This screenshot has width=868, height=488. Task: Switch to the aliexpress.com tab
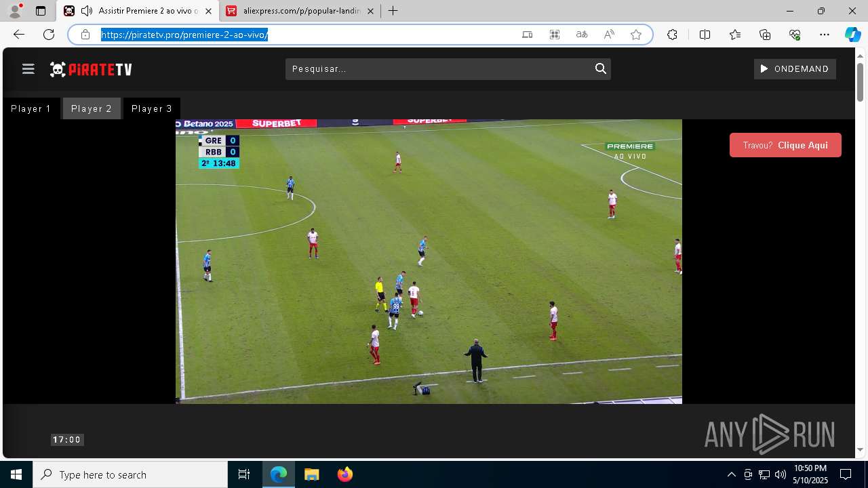301,11
